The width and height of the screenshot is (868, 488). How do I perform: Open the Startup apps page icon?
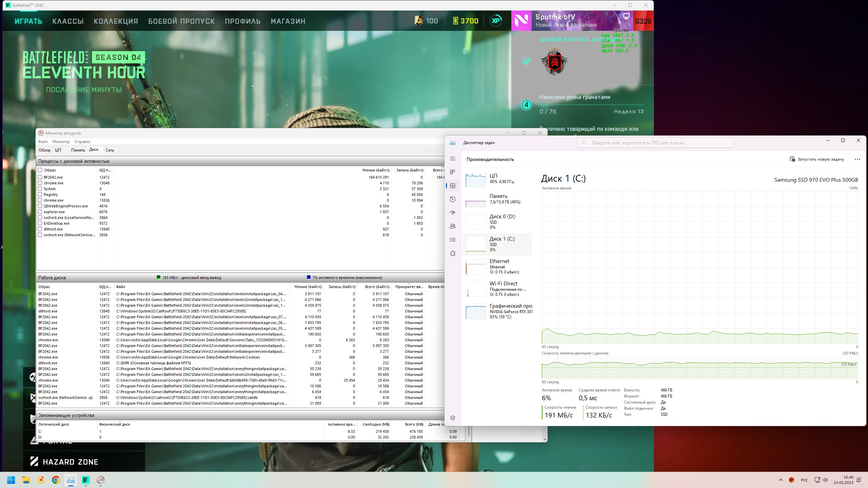click(x=453, y=213)
